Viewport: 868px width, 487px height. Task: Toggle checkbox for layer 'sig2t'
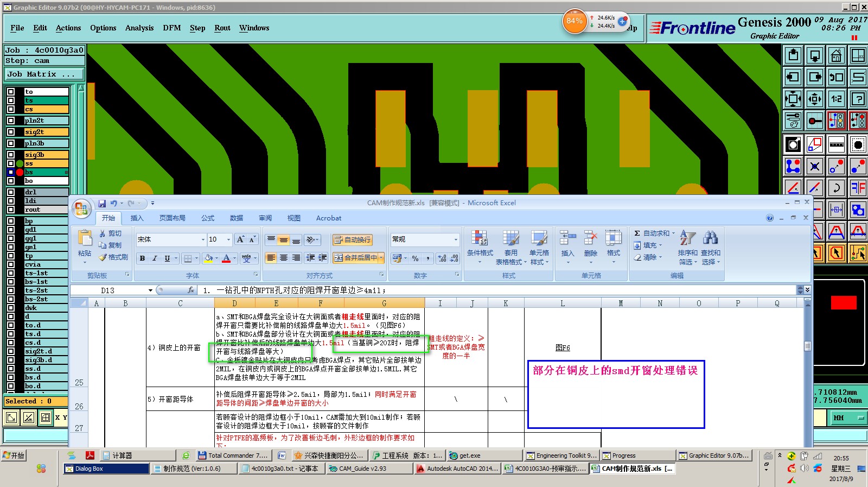[11, 132]
